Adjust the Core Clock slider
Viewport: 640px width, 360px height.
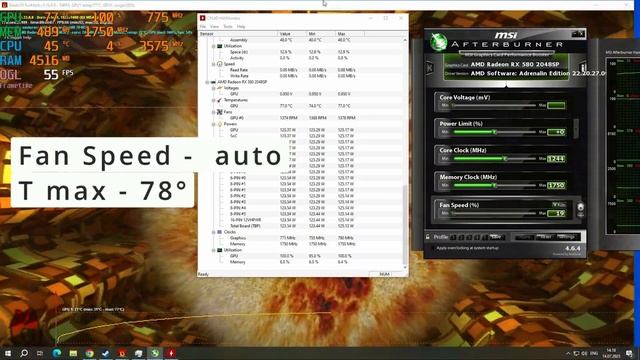[495, 159]
